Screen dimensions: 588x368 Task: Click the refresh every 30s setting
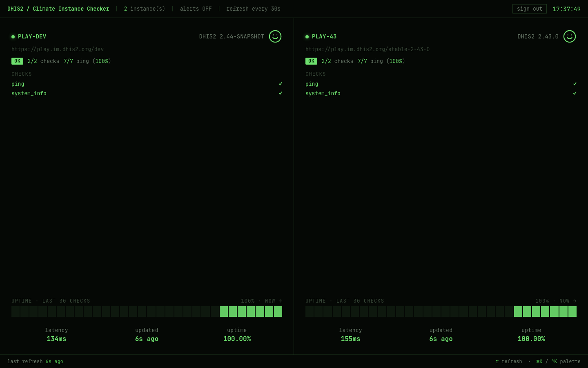point(254,9)
